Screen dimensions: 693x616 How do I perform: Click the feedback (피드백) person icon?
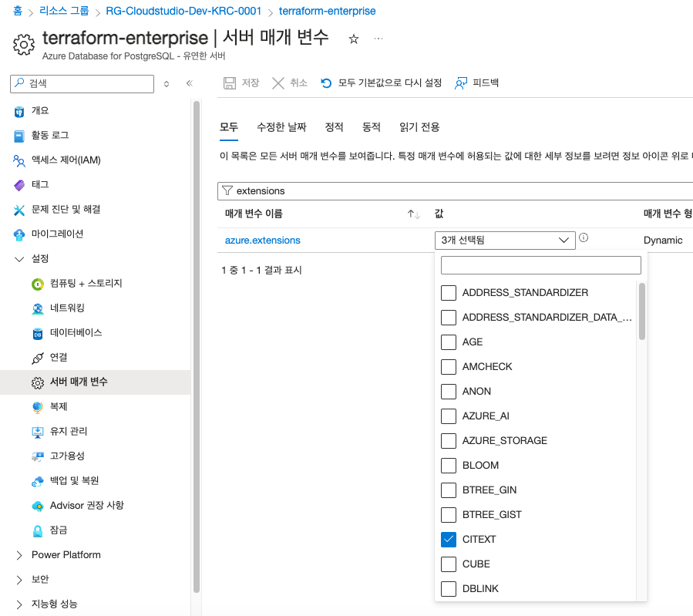(461, 83)
